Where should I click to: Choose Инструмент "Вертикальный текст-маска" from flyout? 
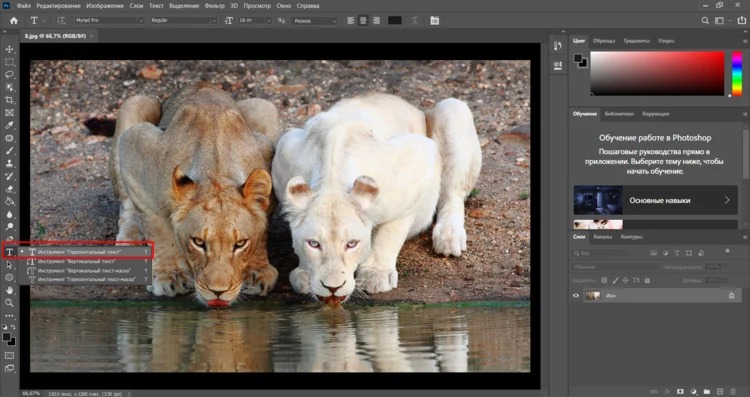[x=85, y=270]
